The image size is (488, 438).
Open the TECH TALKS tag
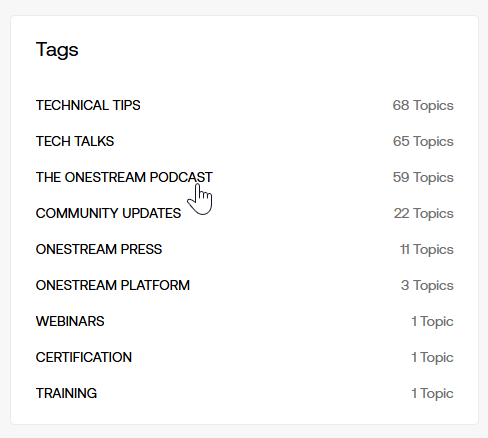pos(75,141)
